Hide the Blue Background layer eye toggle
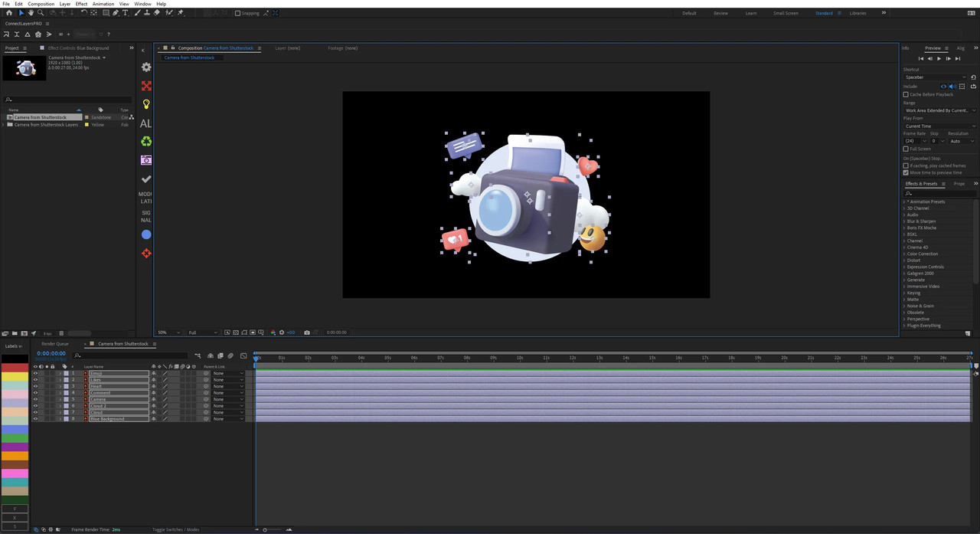 34,419
